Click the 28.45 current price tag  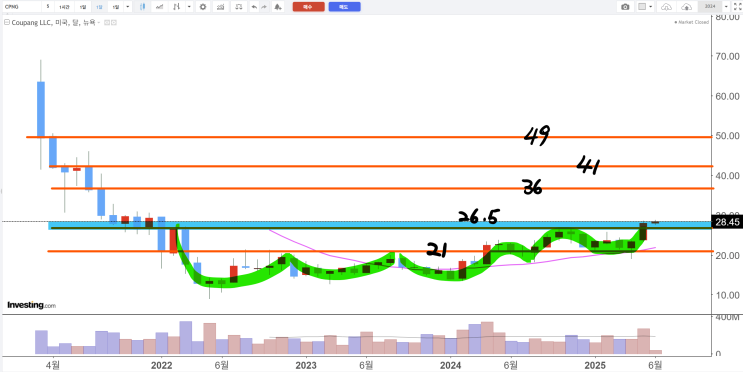click(x=727, y=223)
